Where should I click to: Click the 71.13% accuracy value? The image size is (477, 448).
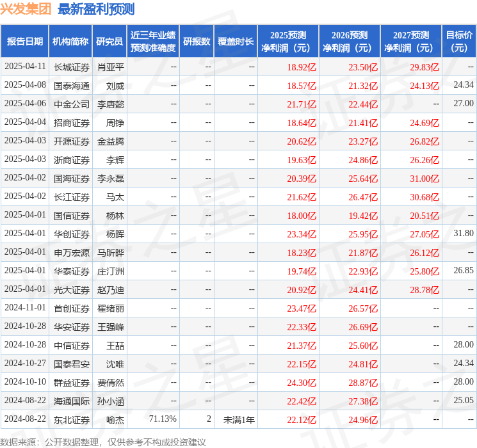click(163, 419)
